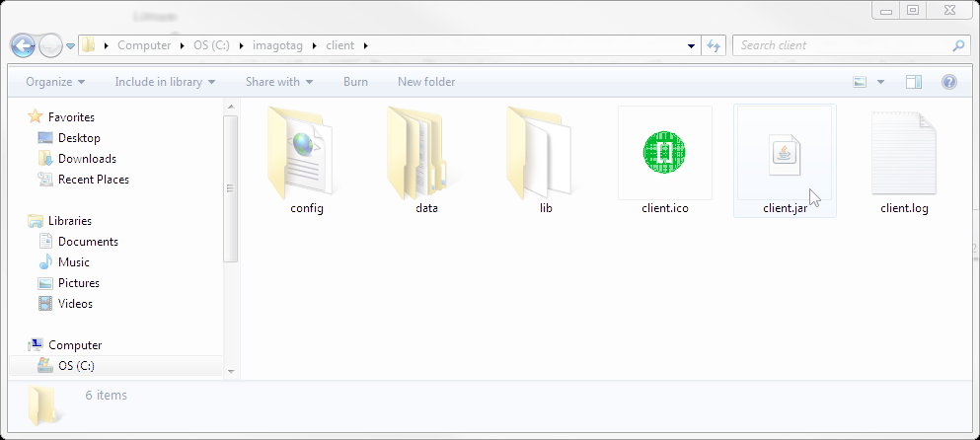Open the Documents library
The image size is (980, 440).
tap(88, 242)
